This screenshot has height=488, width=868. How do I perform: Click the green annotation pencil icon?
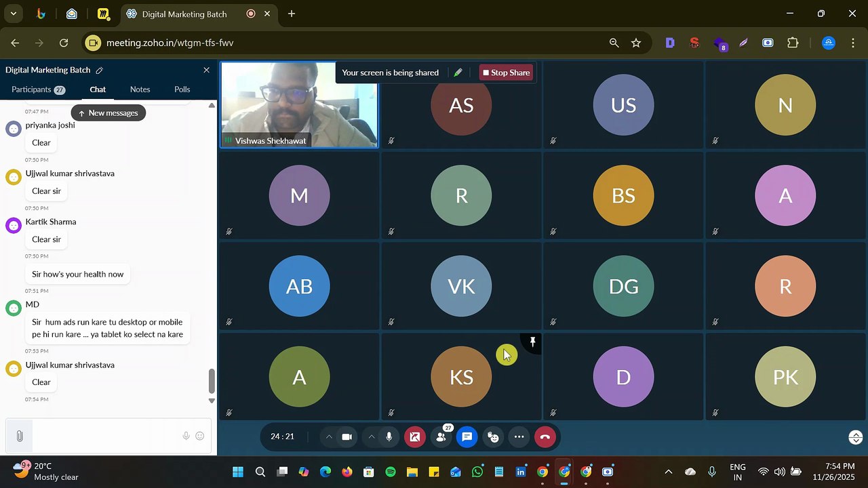tap(458, 73)
